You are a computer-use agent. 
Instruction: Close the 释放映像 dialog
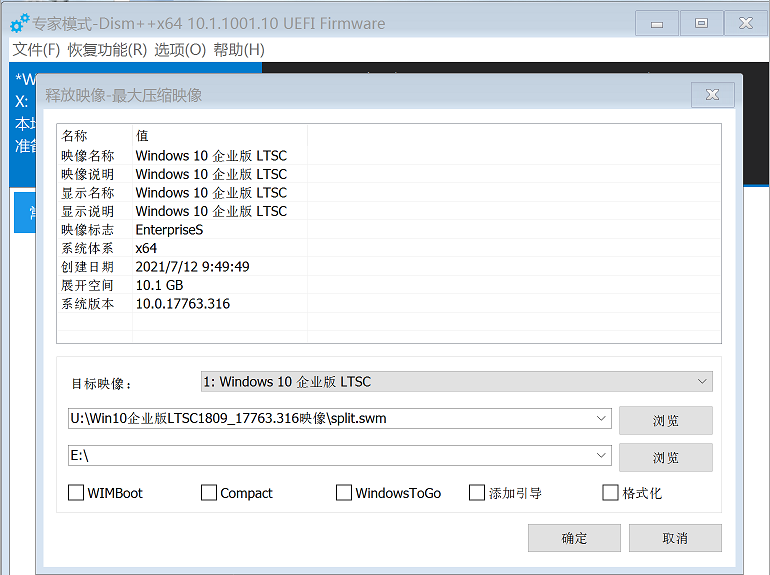(713, 95)
